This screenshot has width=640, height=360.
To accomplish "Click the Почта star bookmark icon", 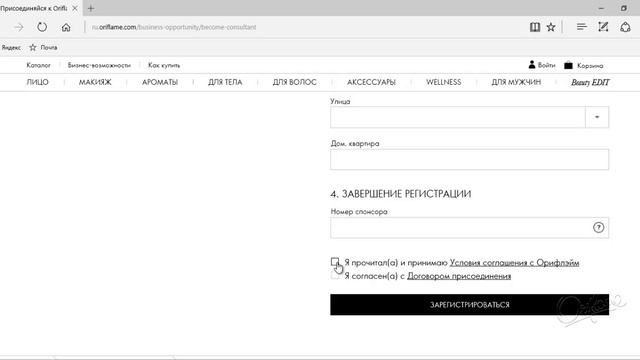I will click(x=33, y=47).
